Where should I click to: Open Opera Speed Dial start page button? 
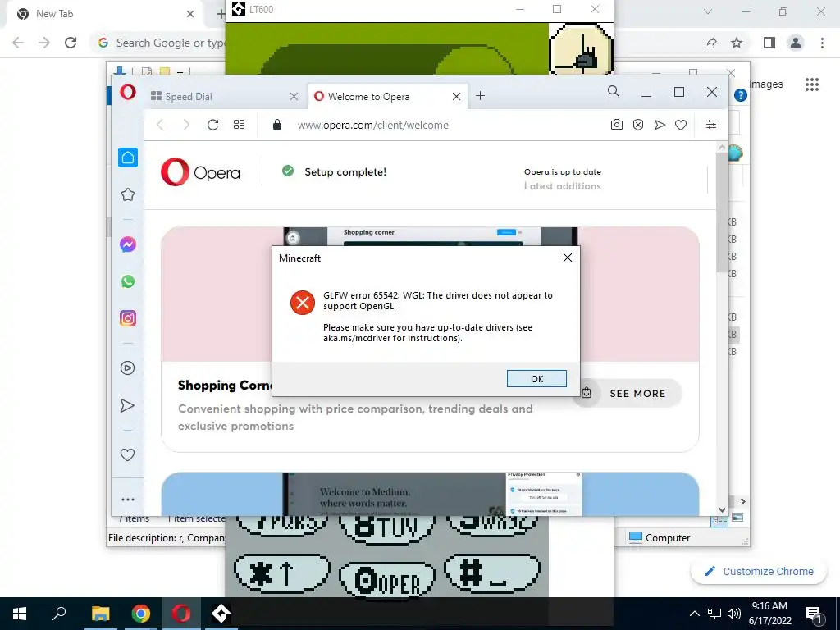(x=239, y=125)
